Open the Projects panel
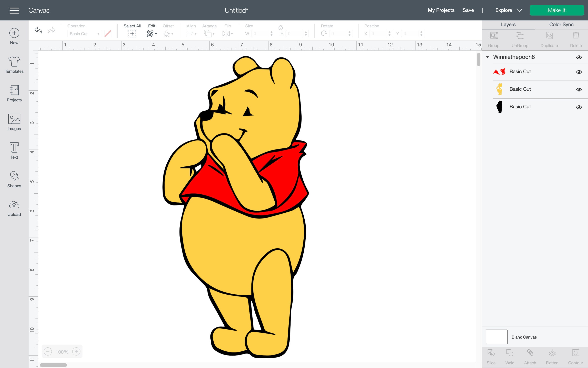The image size is (588, 368). tap(14, 93)
